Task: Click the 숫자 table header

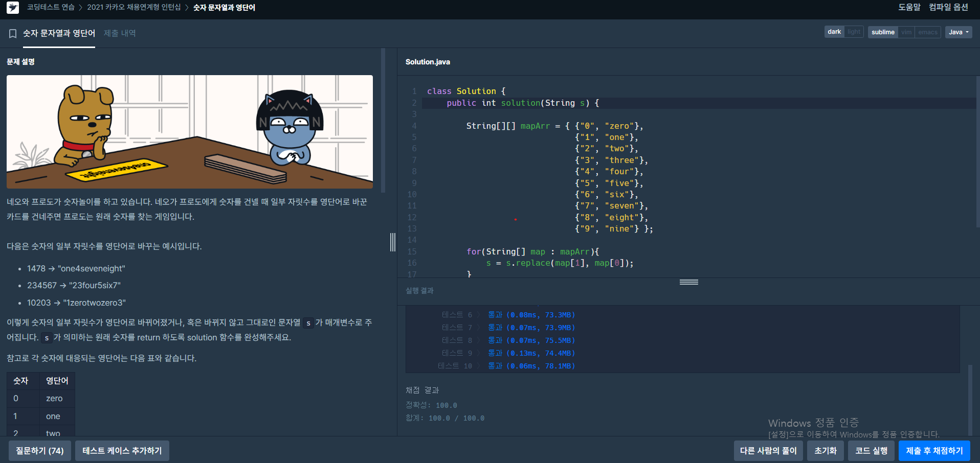Action: pos(23,381)
